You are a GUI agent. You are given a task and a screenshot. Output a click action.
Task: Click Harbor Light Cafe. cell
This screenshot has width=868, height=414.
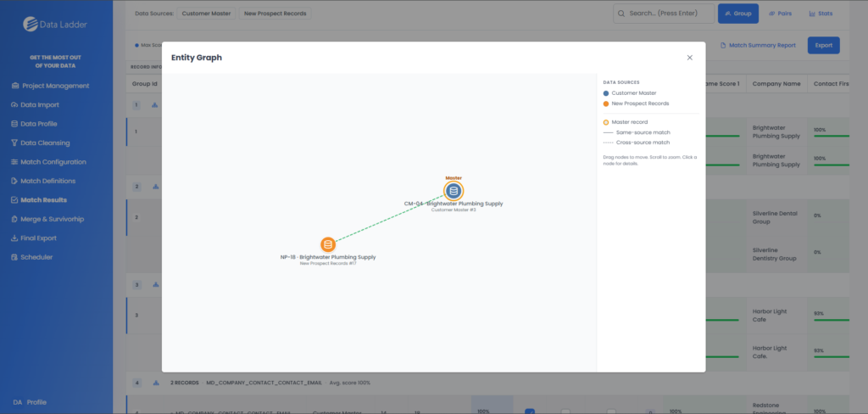[776, 352]
